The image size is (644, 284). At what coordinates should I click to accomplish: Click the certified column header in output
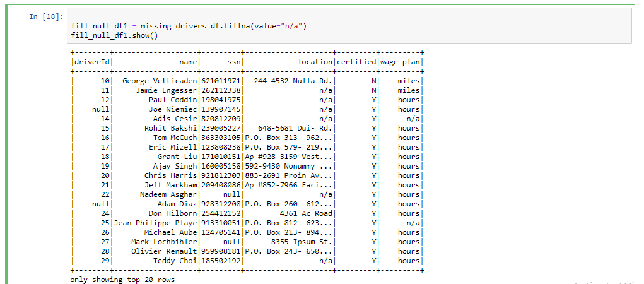click(x=356, y=62)
